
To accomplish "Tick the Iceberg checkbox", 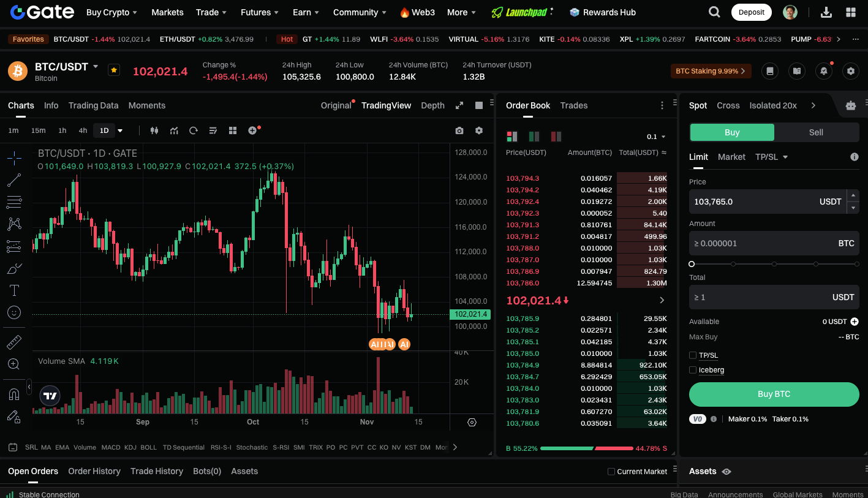I will (693, 370).
